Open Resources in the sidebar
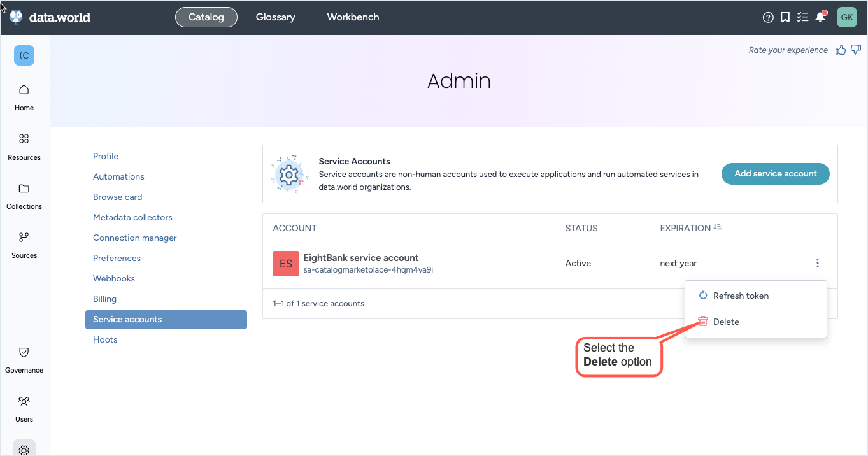This screenshot has width=868, height=456. (24, 146)
